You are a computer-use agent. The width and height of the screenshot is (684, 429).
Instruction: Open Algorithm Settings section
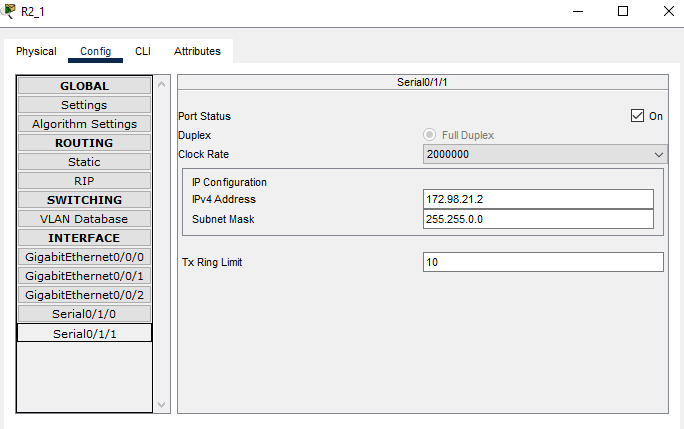point(84,124)
